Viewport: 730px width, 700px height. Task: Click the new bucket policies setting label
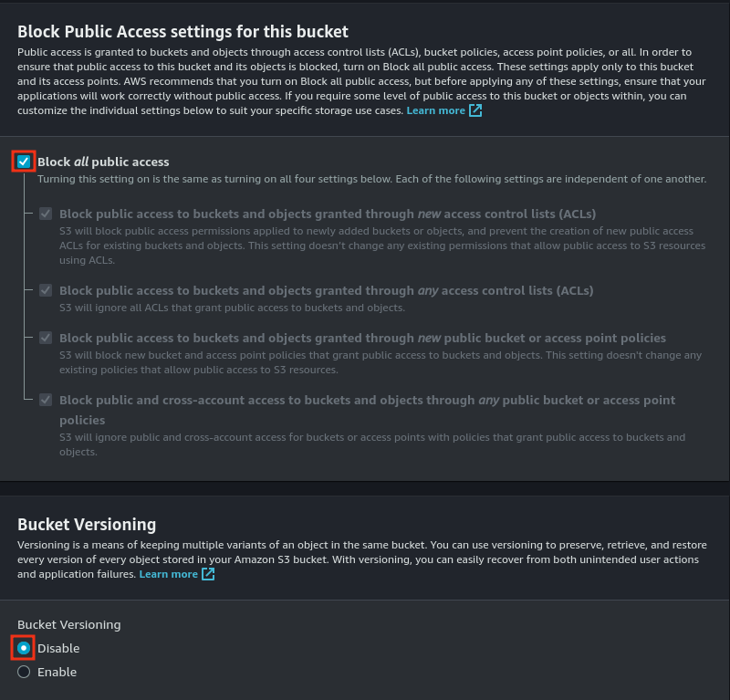[362, 338]
